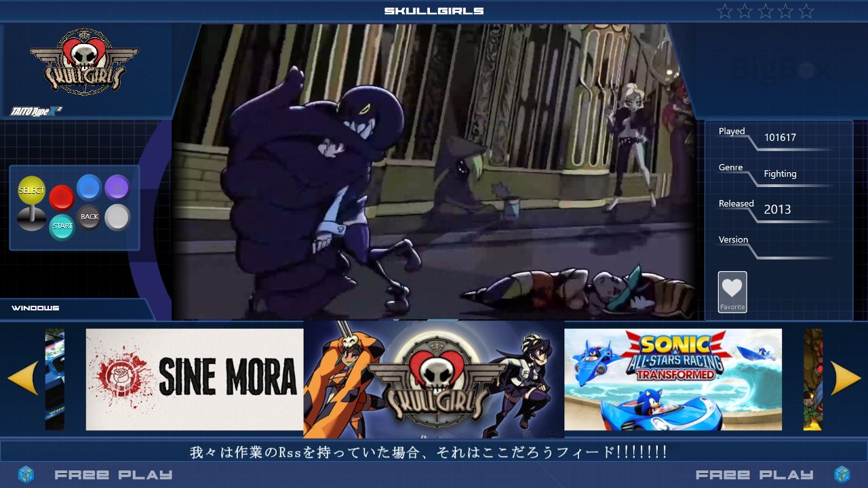Open Sonic All-Stars Racing Transformed banner
Viewport: 868px width, 488px height.
coord(673,380)
